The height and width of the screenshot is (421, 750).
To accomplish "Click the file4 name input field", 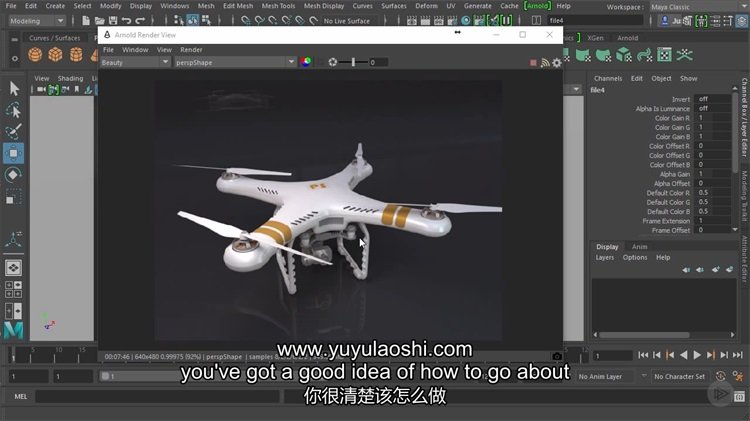I will click(x=596, y=21).
